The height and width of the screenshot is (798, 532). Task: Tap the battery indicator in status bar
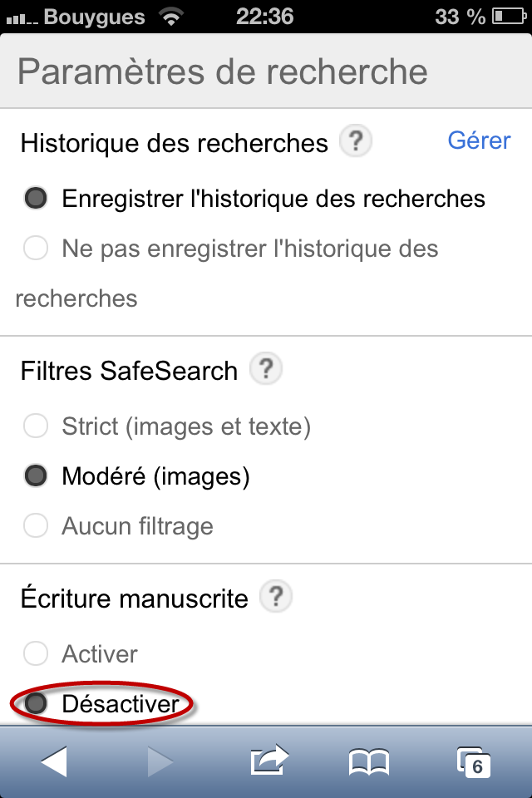click(x=509, y=17)
